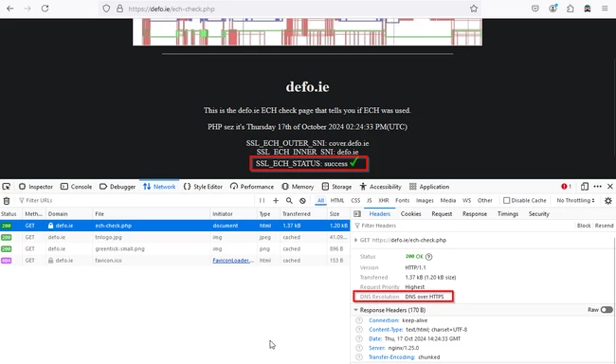Open network settings gear icon
Image resolution: width=616 pixels, height=364 pixels.
pos(608,200)
